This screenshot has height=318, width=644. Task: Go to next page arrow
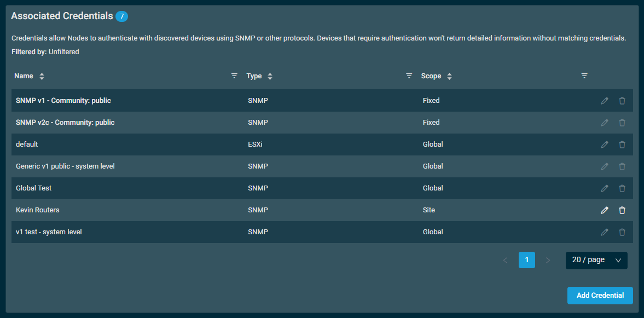pyautogui.click(x=548, y=260)
